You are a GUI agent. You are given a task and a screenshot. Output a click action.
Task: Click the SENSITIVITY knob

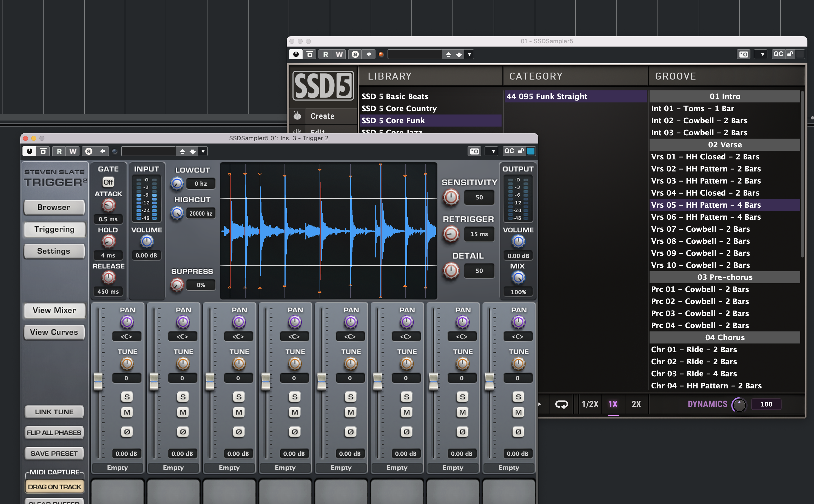click(x=451, y=197)
